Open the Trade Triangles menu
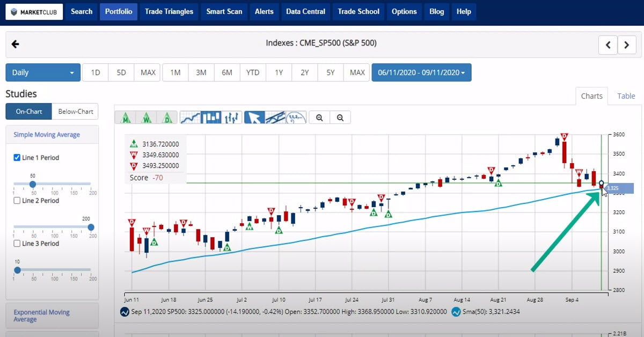This screenshot has height=337, width=644. point(169,11)
